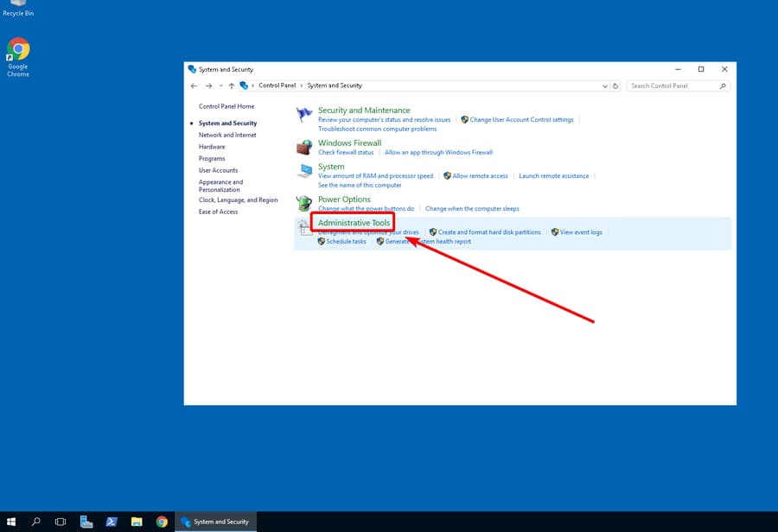Image resolution: width=778 pixels, height=532 pixels.
Task: Click the shield beside Change User Account Control settings
Action: [463, 120]
